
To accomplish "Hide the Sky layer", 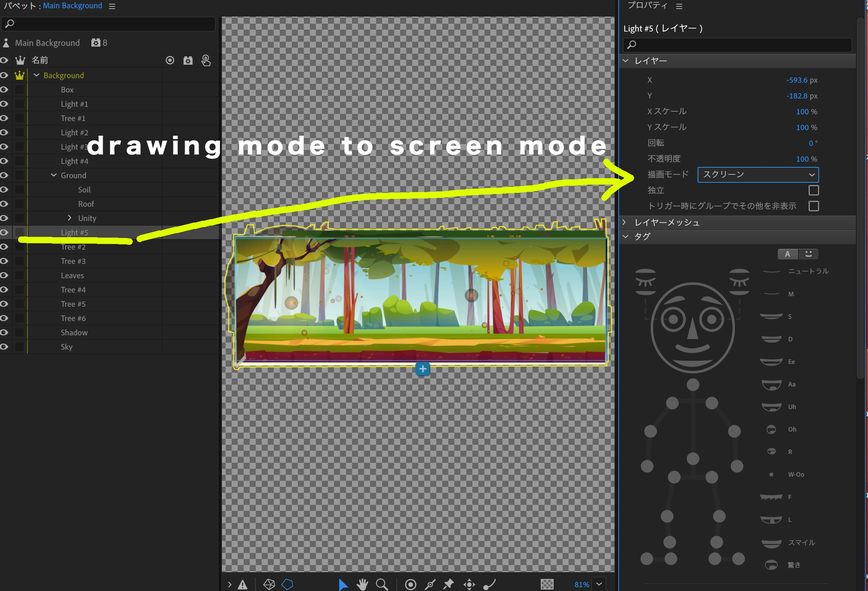I will (x=4, y=347).
